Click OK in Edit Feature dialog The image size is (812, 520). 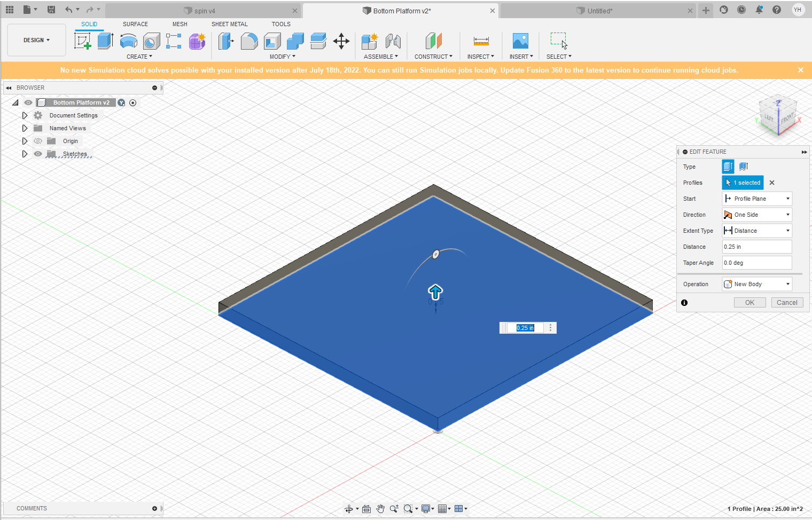749,302
